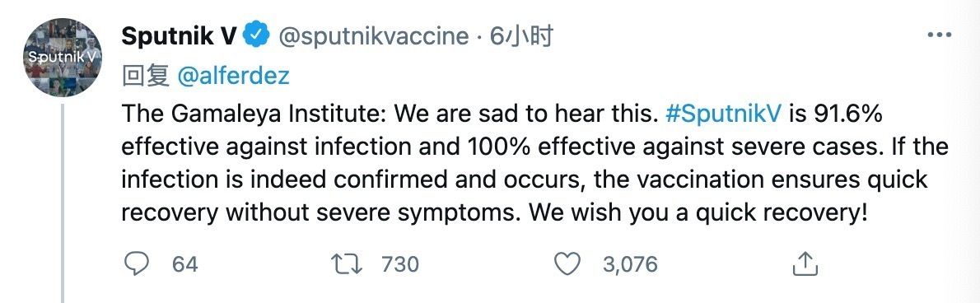Click the reply speech bubble icon
The height and width of the screenshot is (303, 980).
136,265
